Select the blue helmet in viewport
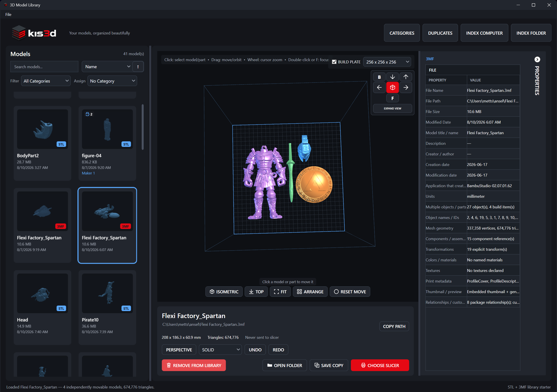The width and height of the screenshot is (557, 392). click(x=304, y=149)
